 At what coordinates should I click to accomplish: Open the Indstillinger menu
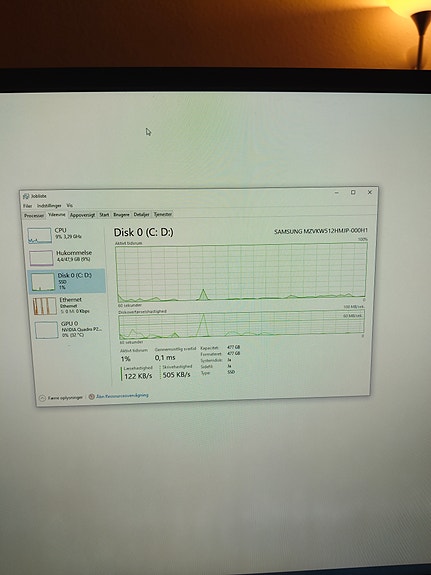[49, 206]
